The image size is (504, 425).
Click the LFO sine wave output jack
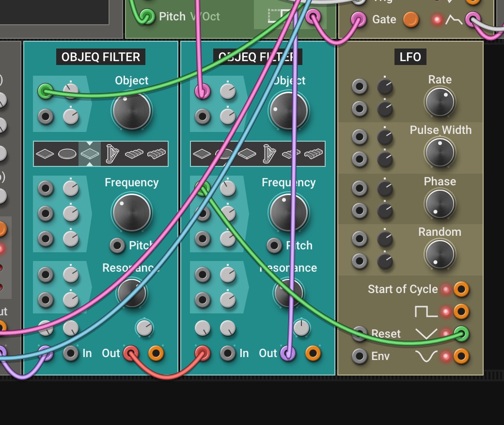pyautogui.click(x=461, y=357)
